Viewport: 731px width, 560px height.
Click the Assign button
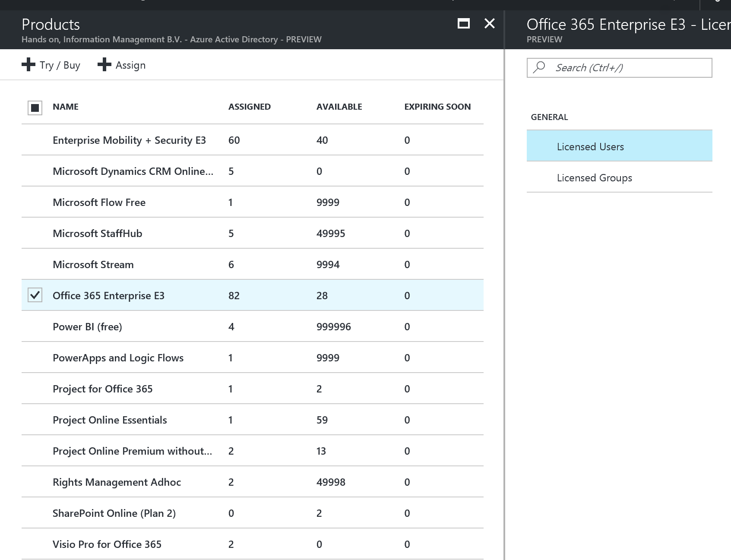[x=130, y=65]
